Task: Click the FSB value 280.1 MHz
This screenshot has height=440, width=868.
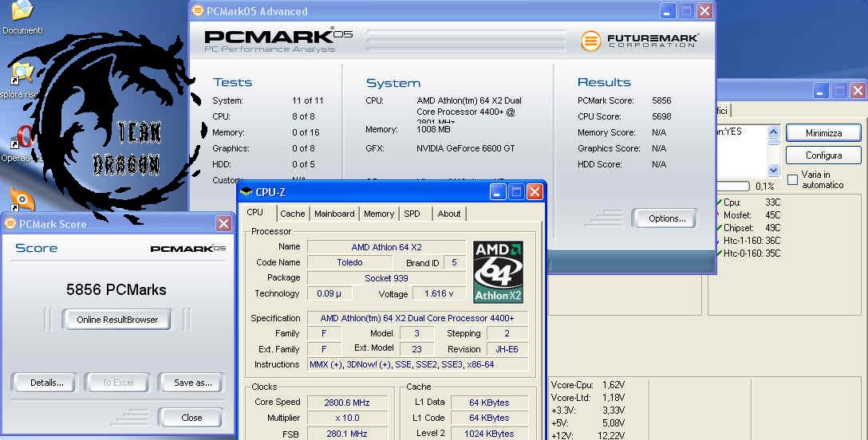Action: coord(347,434)
